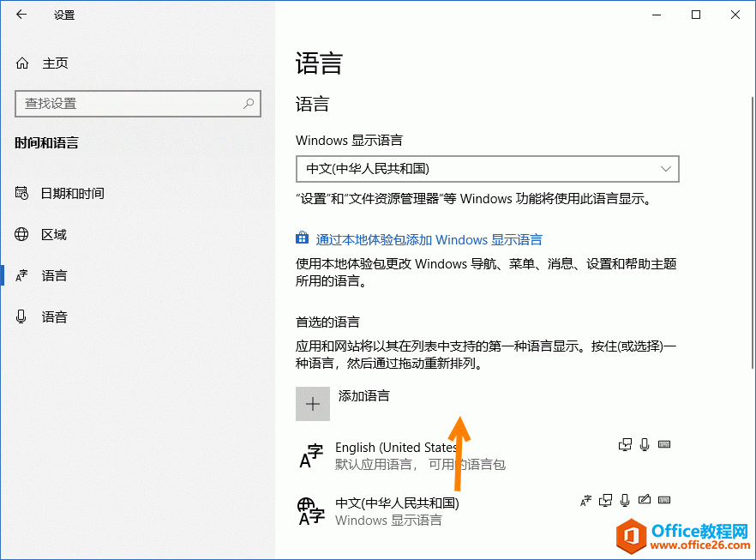Select 语言 in the sidebar
The height and width of the screenshot is (560, 756).
pos(53,276)
